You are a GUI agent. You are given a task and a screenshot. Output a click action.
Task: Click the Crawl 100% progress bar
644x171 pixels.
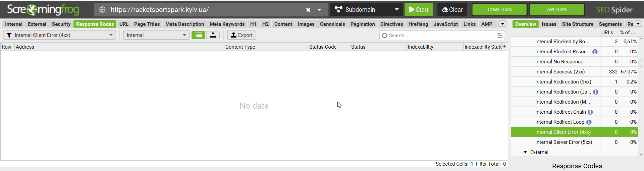click(499, 10)
